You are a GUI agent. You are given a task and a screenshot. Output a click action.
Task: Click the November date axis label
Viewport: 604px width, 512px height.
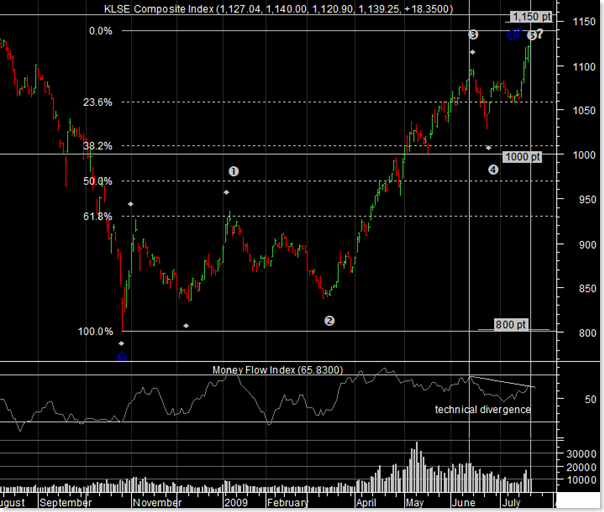coord(157,503)
